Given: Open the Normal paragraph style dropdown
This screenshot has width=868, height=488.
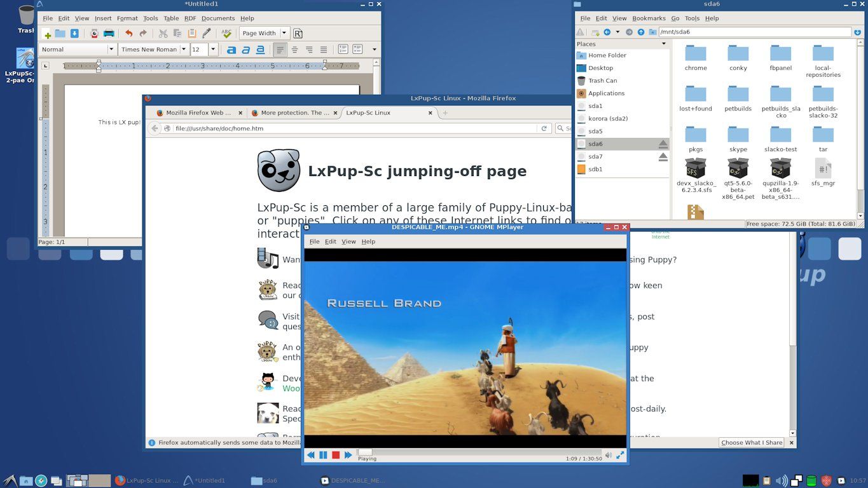Looking at the screenshot, I should pyautogui.click(x=112, y=49).
